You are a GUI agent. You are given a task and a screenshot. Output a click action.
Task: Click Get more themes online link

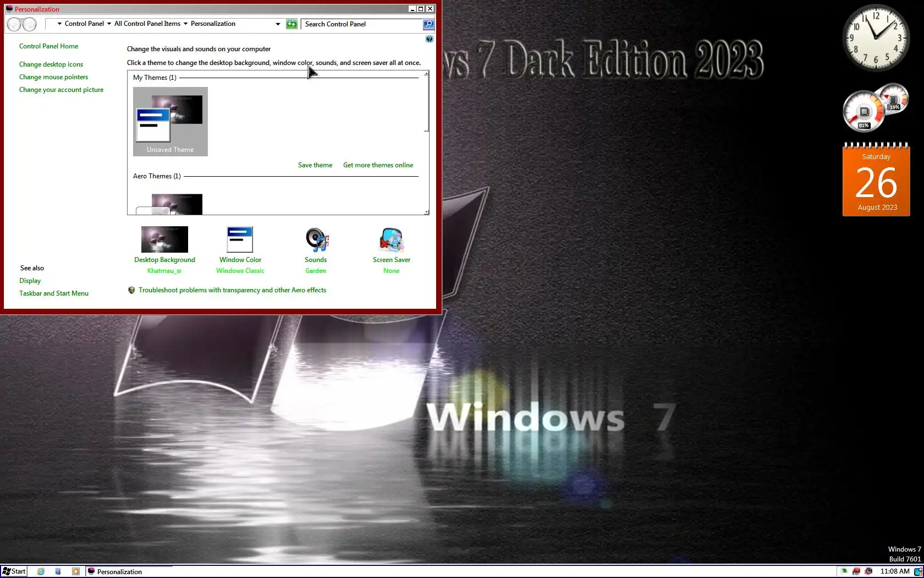[x=378, y=165]
